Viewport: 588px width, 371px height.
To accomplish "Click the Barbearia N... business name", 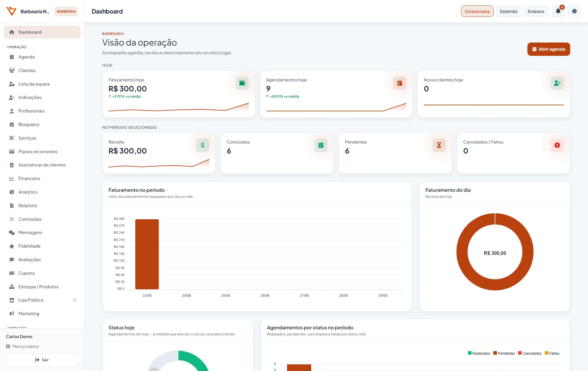I will click(x=35, y=11).
